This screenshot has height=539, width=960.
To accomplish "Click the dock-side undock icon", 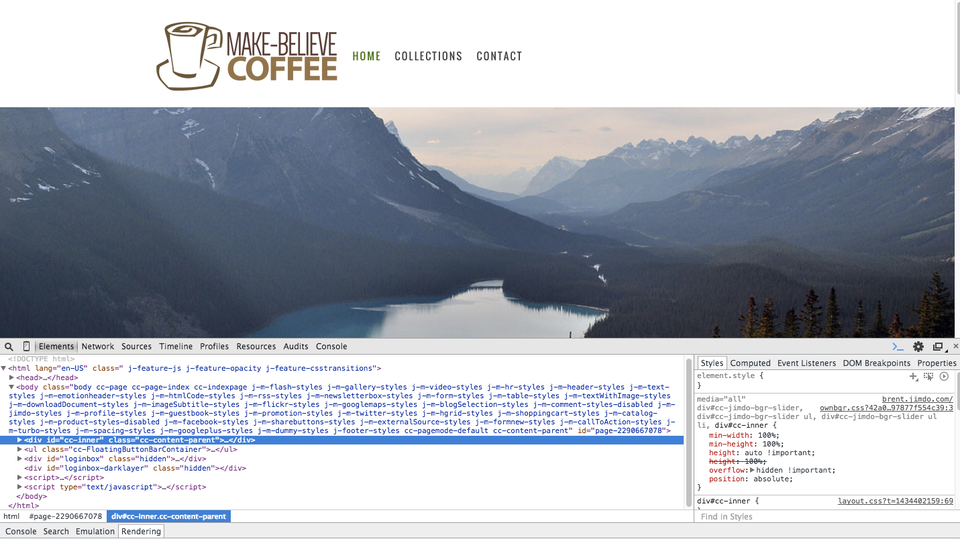I will [x=938, y=347].
